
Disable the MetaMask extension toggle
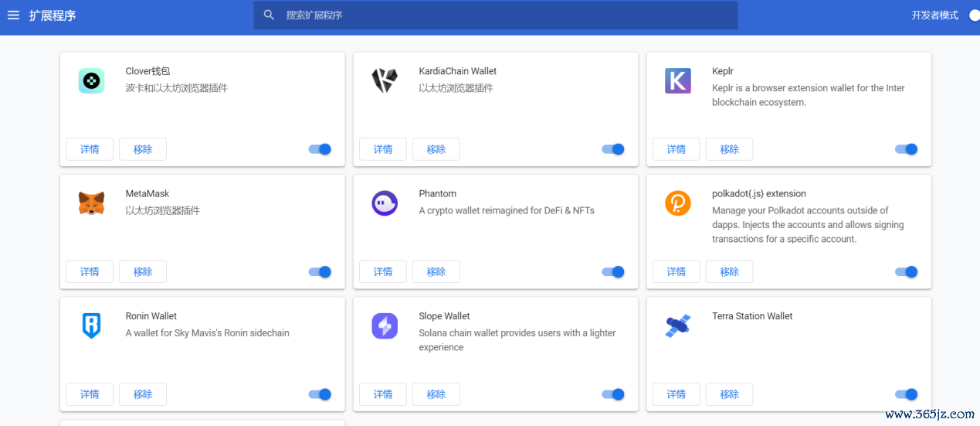(320, 271)
